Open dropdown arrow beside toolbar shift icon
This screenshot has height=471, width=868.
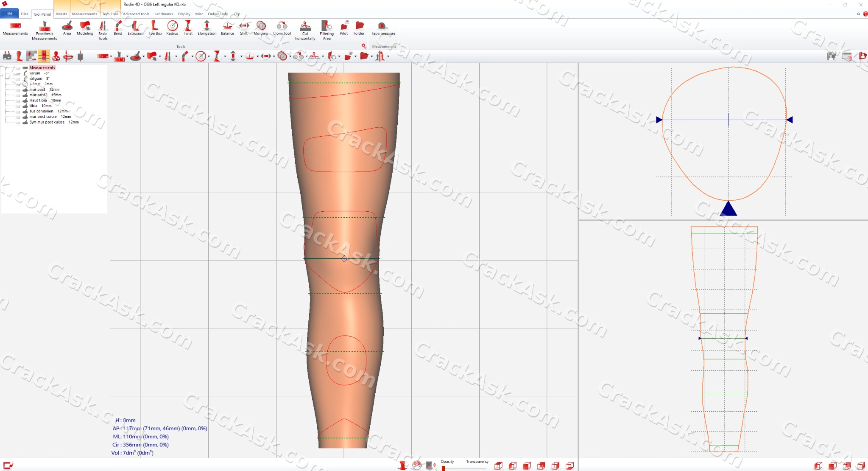[x=274, y=56]
